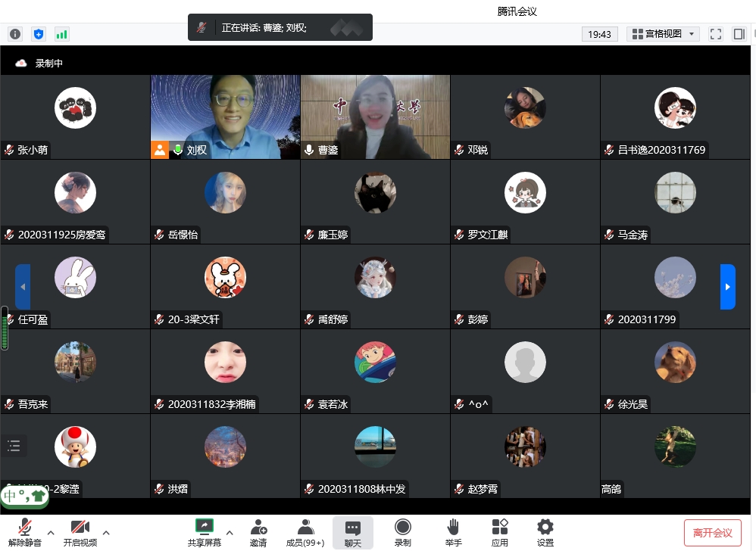
Task: Click the Leave Meeting (离开会议) button
Action: (x=712, y=533)
